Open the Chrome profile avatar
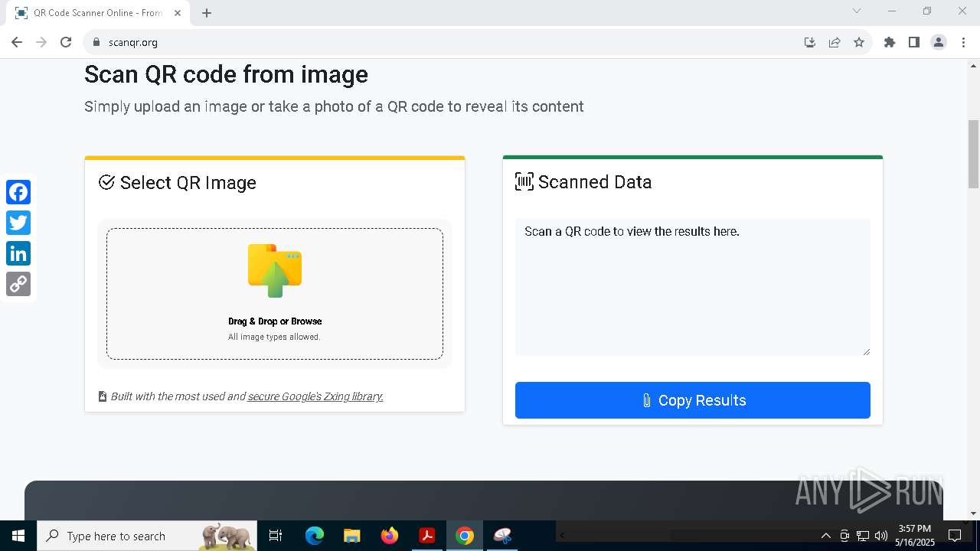The image size is (980, 551). 939,42
